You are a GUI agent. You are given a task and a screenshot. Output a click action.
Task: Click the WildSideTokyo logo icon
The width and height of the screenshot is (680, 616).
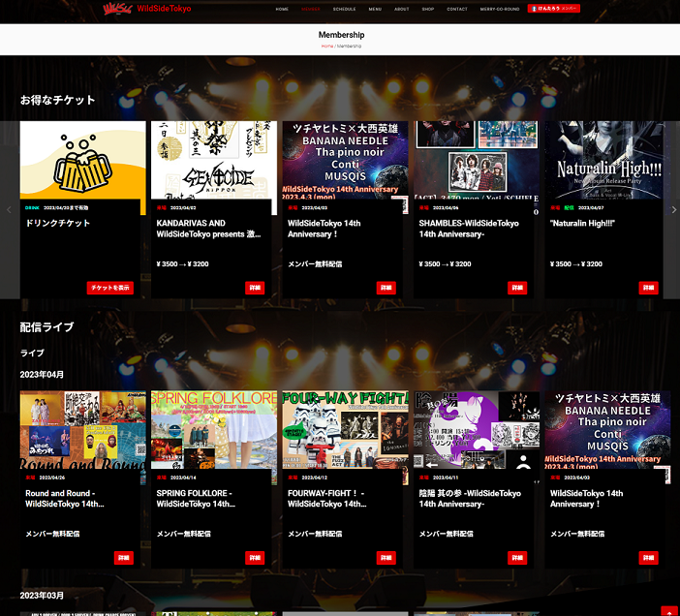click(x=117, y=9)
